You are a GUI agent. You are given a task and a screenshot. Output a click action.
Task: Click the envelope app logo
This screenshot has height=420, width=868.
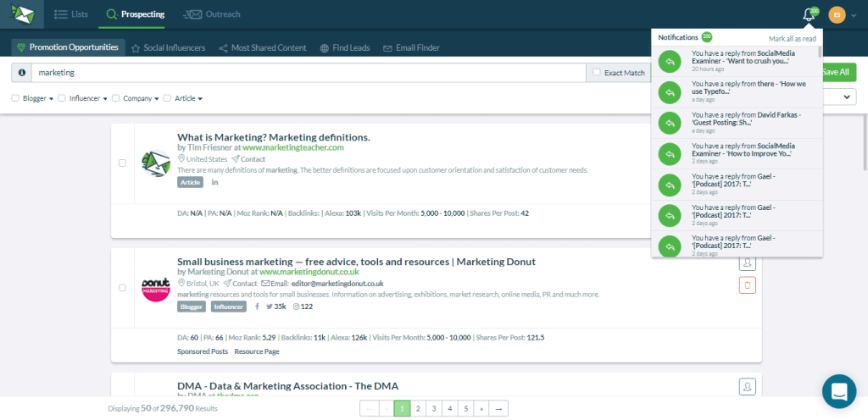coord(21,14)
